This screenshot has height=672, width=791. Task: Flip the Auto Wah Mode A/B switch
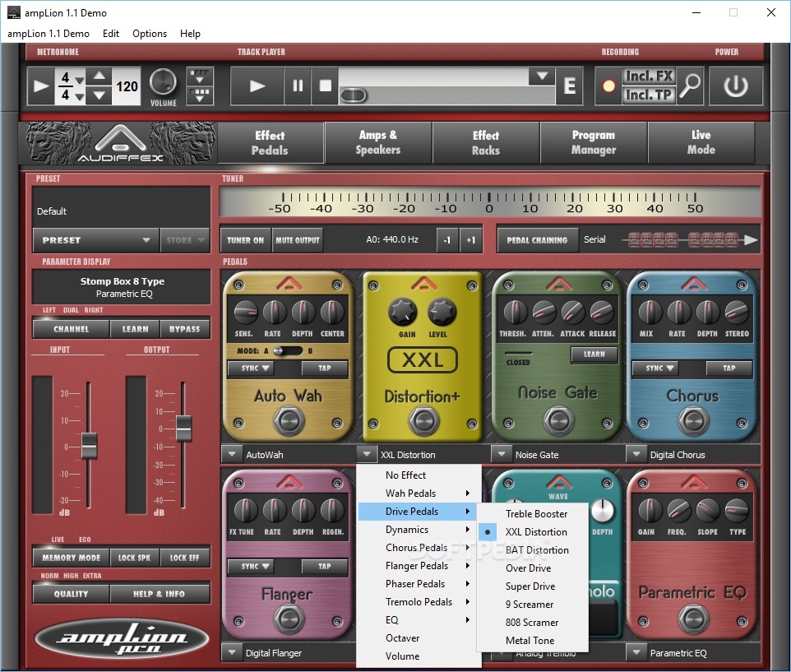(289, 350)
